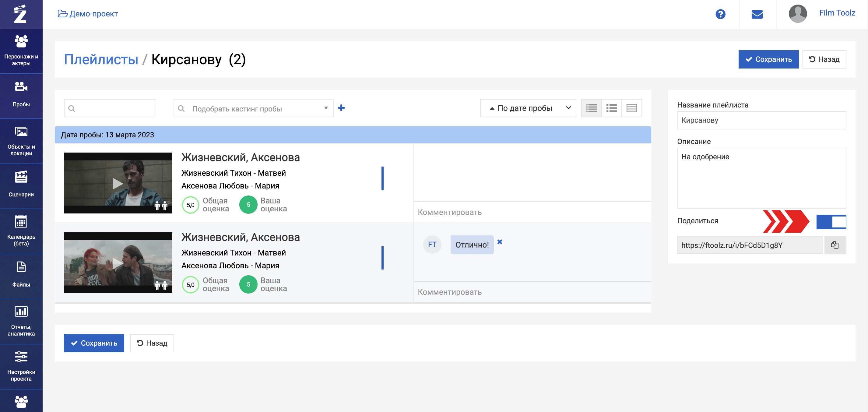Switch to the bulleted list view icon
Viewport: 868px width, 412px height.
coord(612,108)
